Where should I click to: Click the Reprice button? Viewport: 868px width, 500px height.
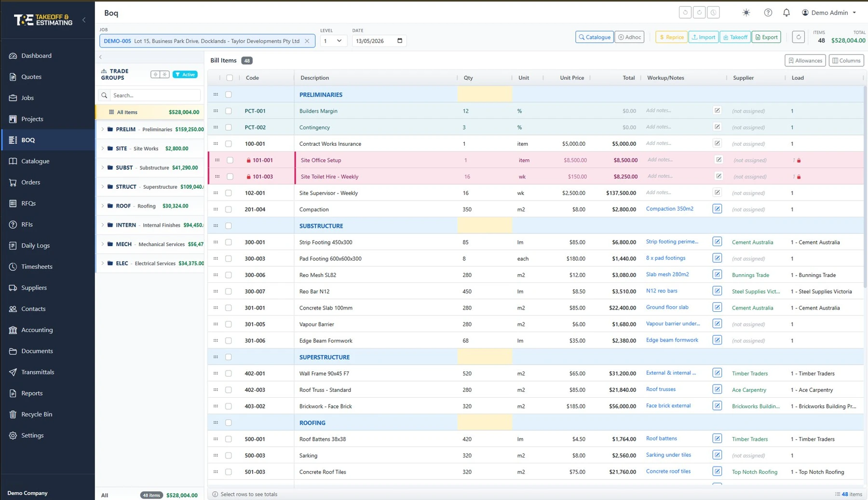pos(671,37)
